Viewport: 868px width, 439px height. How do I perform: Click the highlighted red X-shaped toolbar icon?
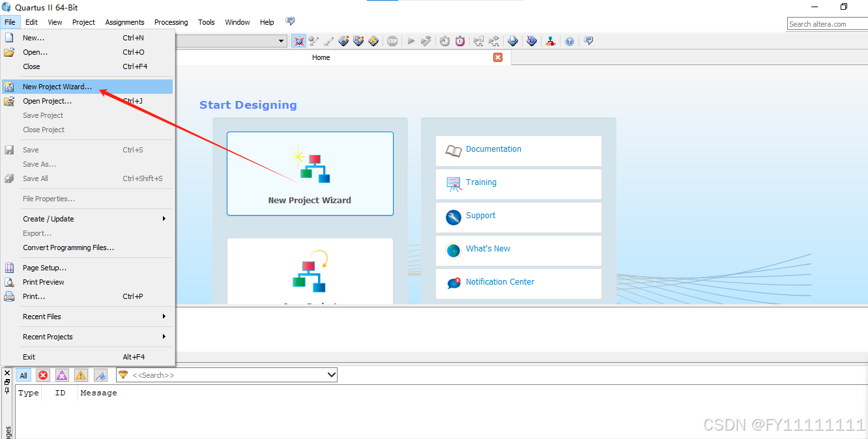pos(299,41)
